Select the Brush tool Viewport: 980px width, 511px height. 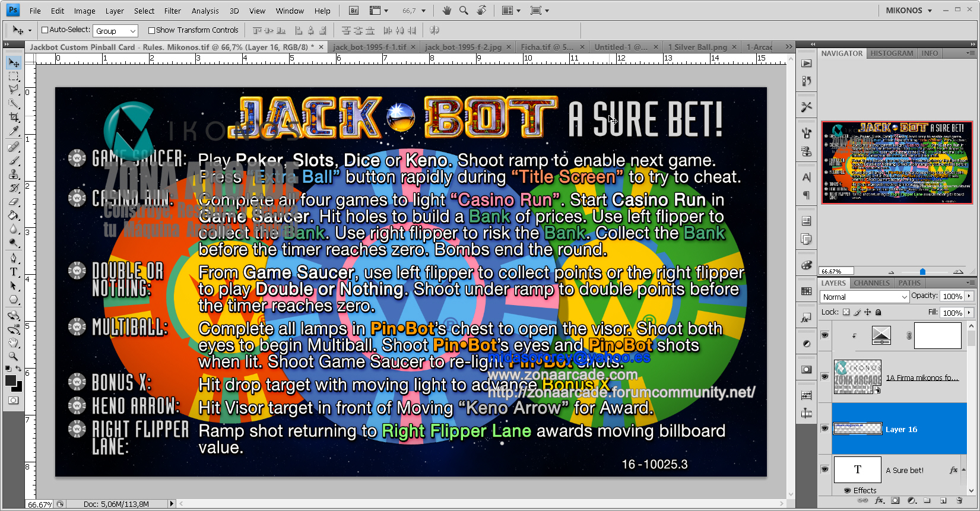(14, 160)
